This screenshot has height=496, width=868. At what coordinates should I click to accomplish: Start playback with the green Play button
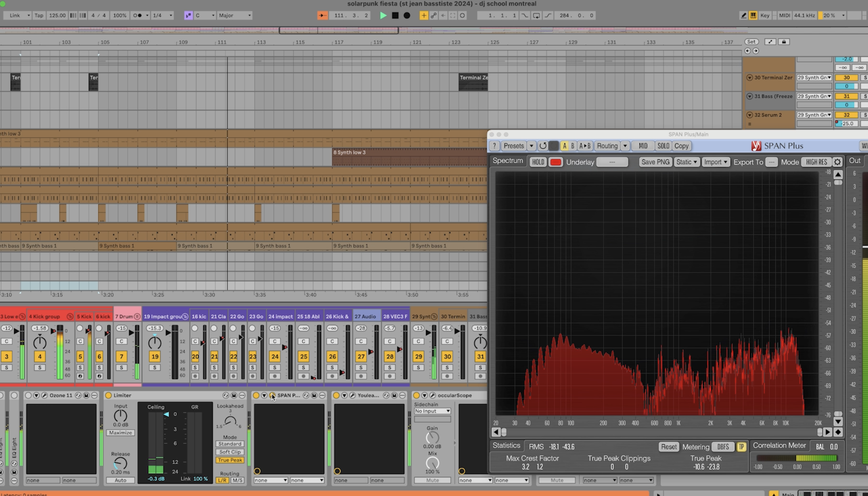tap(383, 15)
